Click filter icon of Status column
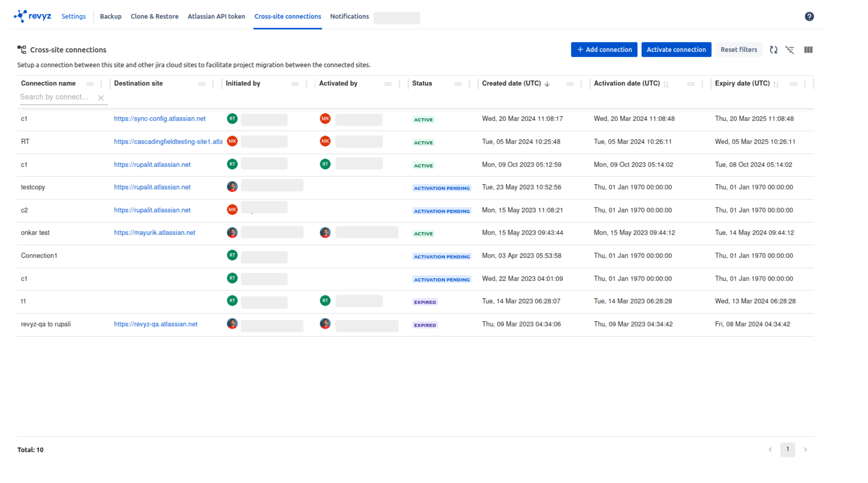Viewport: 868px width, 483px height. coord(458,84)
